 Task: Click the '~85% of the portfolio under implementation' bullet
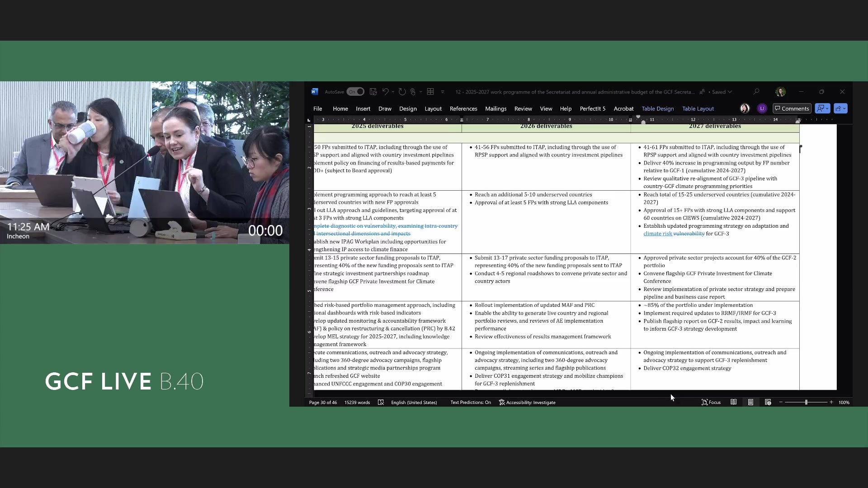698,305
